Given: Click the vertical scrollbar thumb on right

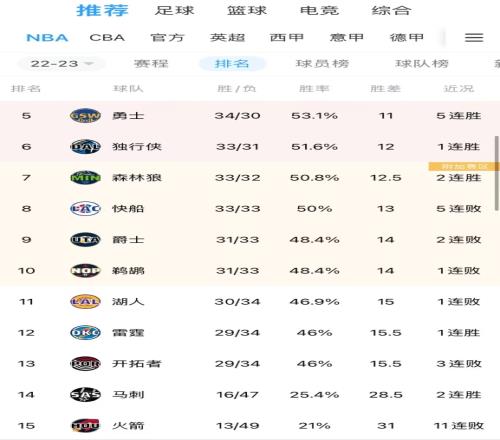Looking at the screenshot, I should tap(497, 173).
